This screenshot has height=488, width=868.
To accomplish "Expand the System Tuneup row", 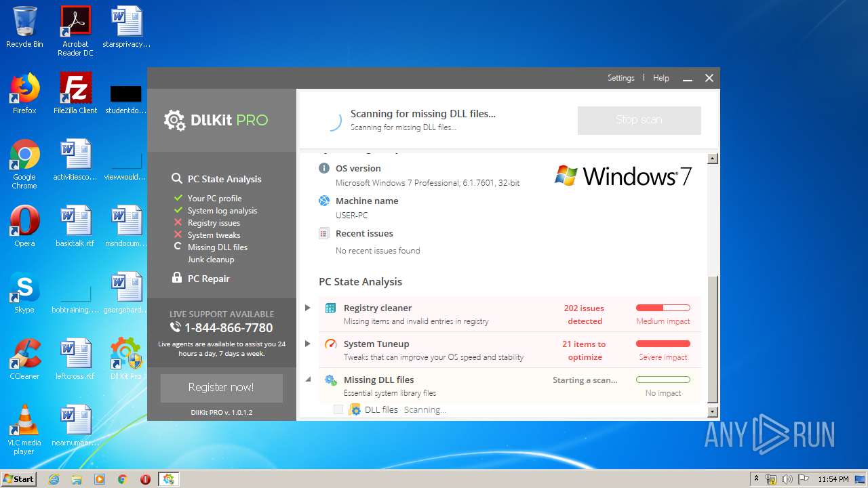I will [x=307, y=344].
